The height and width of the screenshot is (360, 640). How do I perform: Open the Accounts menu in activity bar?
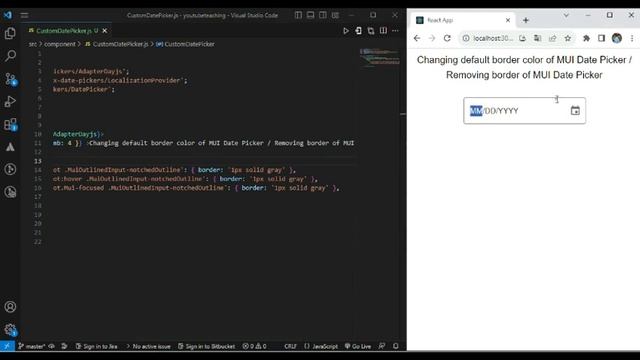tap(10, 307)
